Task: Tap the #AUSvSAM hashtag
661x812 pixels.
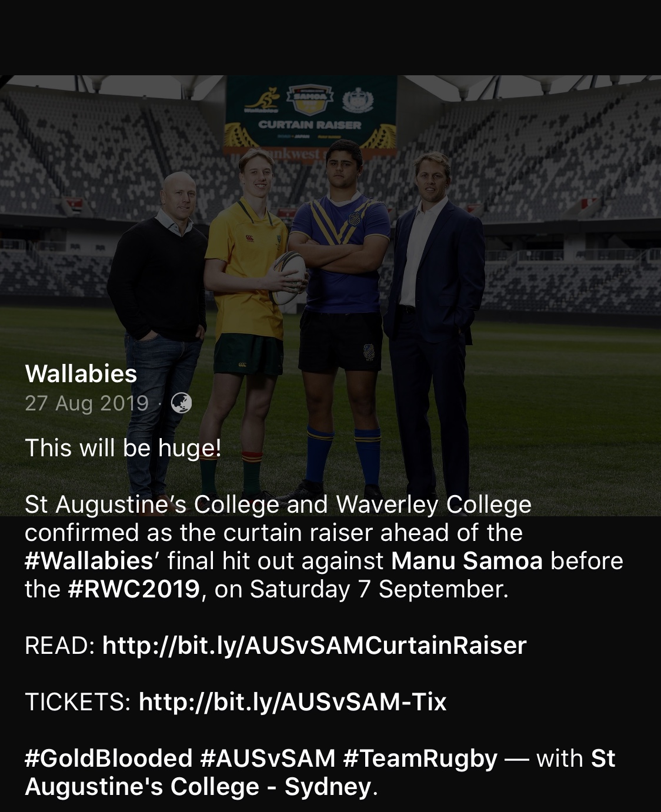Action: pos(268,758)
